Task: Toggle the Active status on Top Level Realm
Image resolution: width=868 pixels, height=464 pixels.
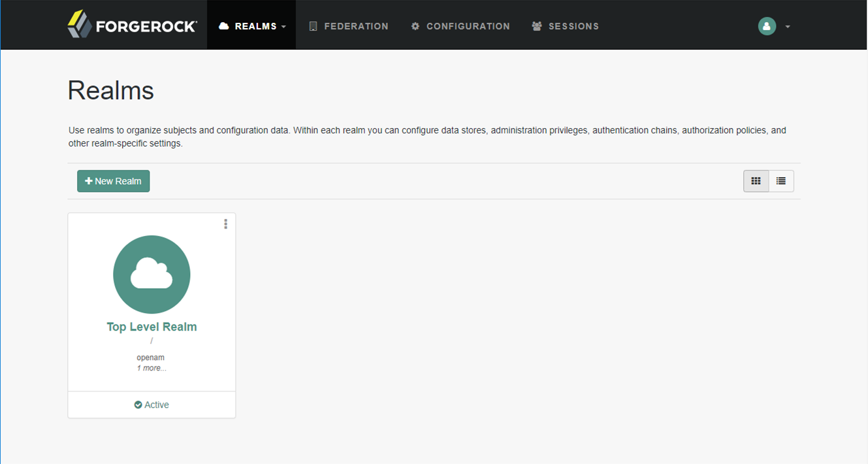Action: point(152,404)
